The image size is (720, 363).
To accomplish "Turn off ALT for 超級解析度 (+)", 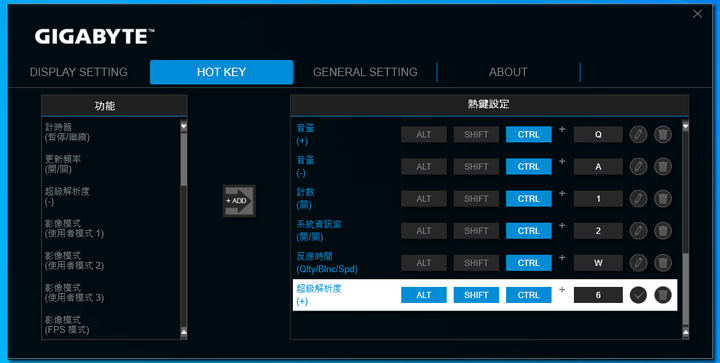I will tap(424, 295).
